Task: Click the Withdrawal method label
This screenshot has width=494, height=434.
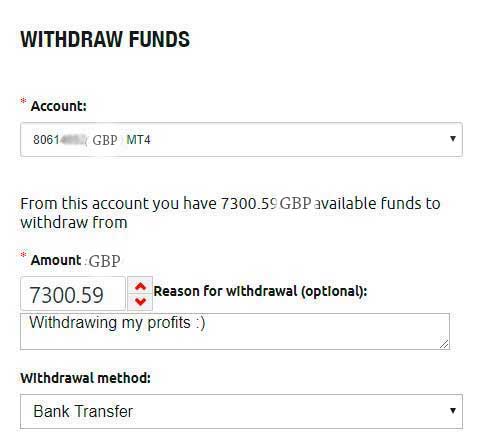Action: coord(86,378)
